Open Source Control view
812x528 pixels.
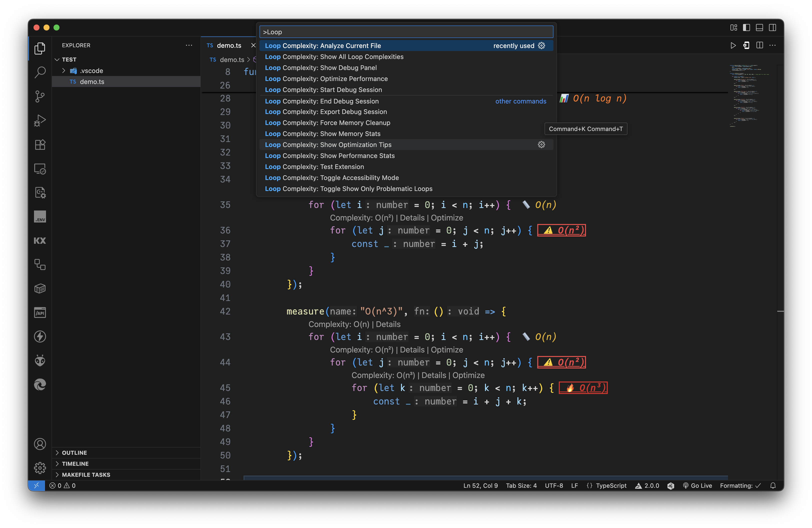(40, 96)
